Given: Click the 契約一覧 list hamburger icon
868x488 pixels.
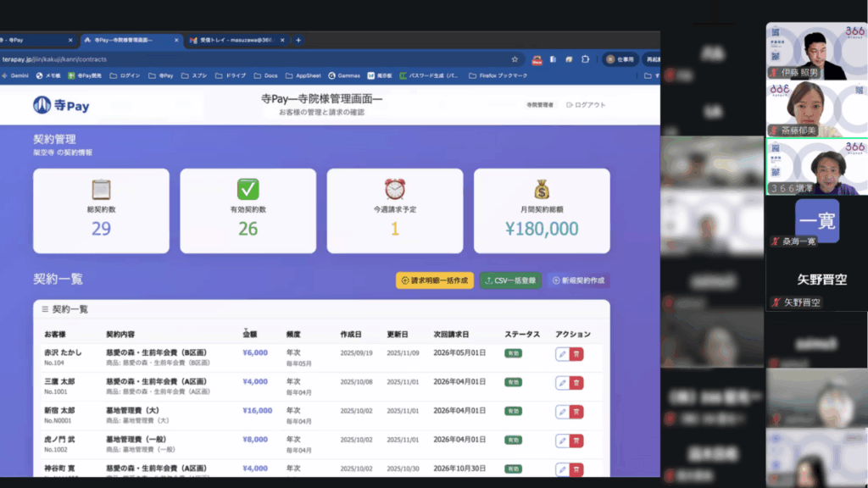Looking at the screenshot, I should coord(45,310).
